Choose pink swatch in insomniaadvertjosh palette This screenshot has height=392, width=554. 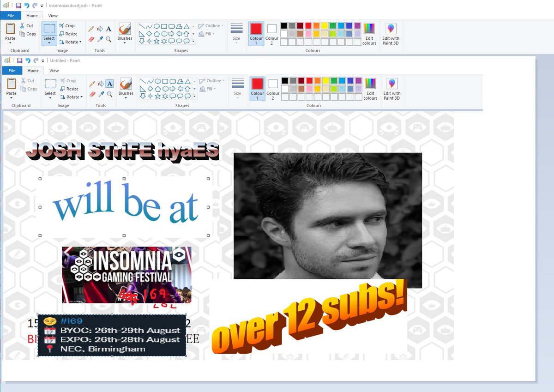click(308, 34)
